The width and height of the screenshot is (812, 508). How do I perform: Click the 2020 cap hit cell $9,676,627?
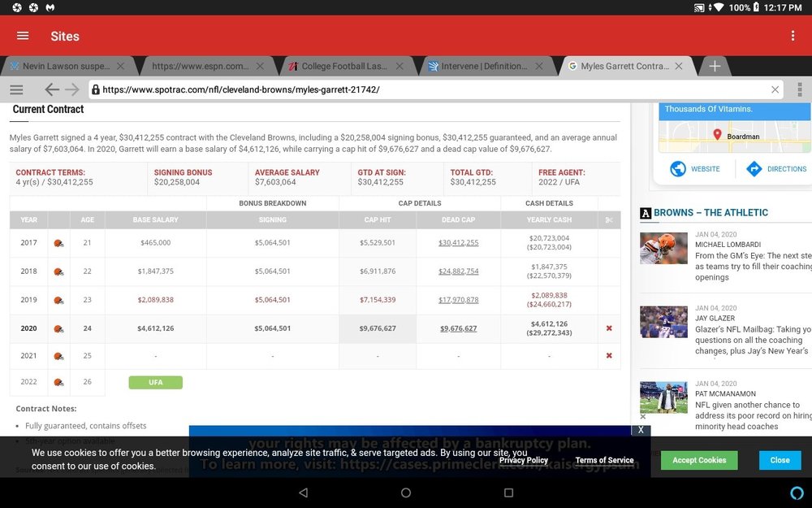(x=378, y=328)
